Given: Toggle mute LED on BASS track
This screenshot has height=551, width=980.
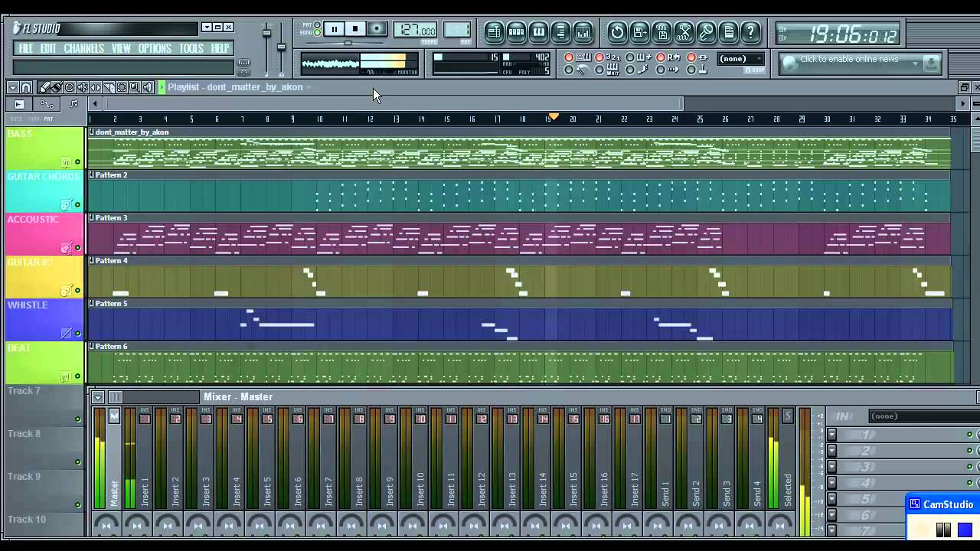Looking at the screenshot, I should 77,162.
